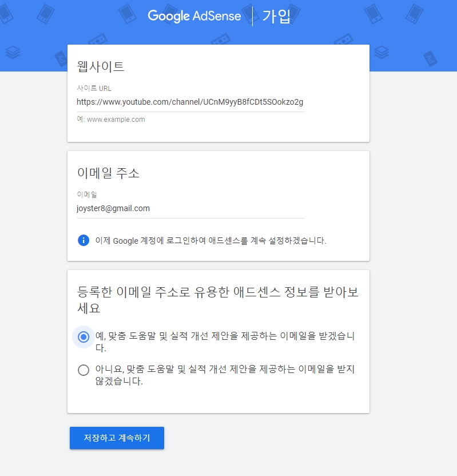Click the 가입 header title
This screenshot has width=457, height=476.
click(x=276, y=17)
